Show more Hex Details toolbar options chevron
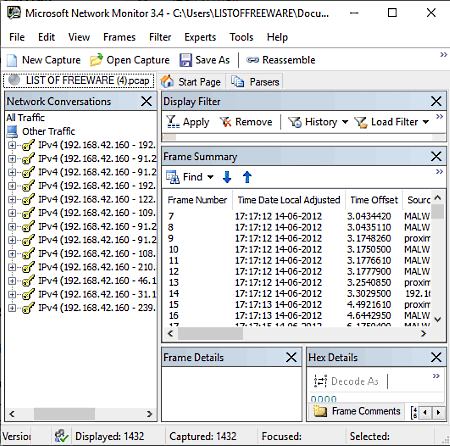This screenshot has width=450, height=446. click(436, 376)
